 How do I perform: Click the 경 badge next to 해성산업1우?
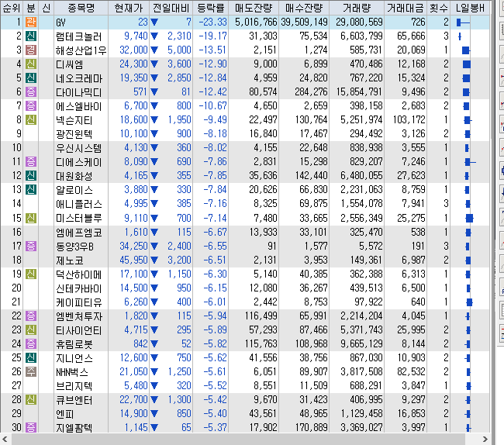[x=31, y=50]
